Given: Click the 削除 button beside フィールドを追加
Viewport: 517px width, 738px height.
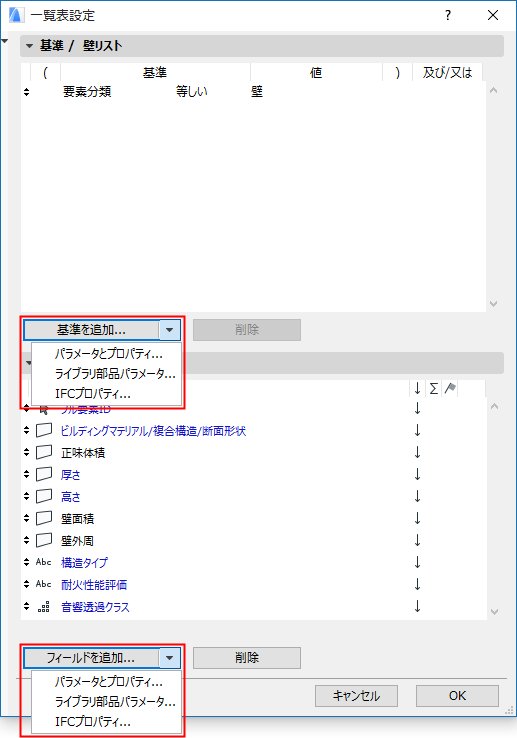Looking at the screenshot, I should tap(247, 658).
